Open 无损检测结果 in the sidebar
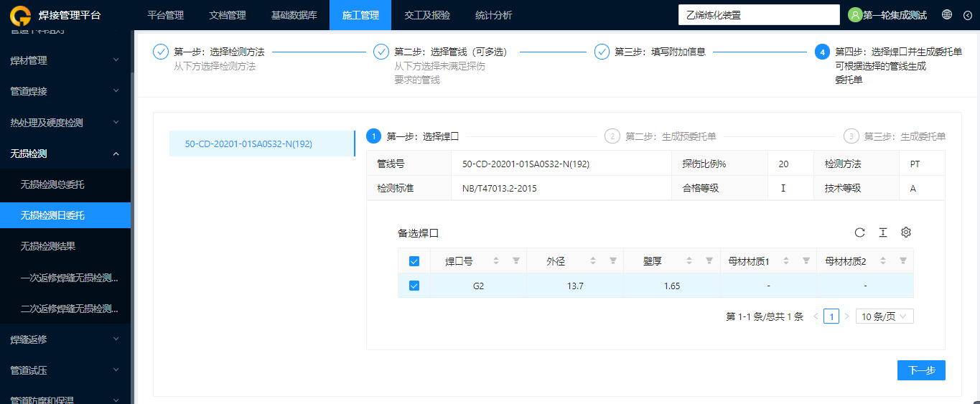980x404 pixels. click(x=65, y=246)
